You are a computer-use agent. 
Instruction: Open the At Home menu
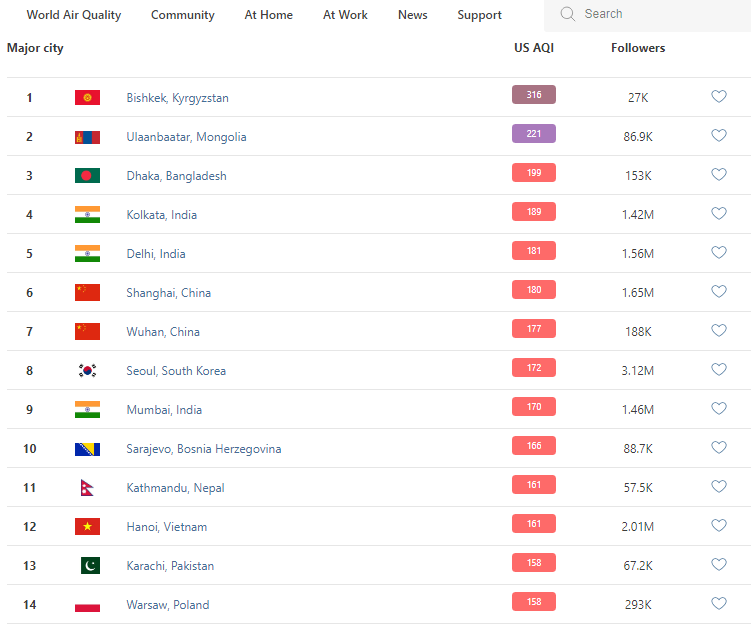point(269,15)
